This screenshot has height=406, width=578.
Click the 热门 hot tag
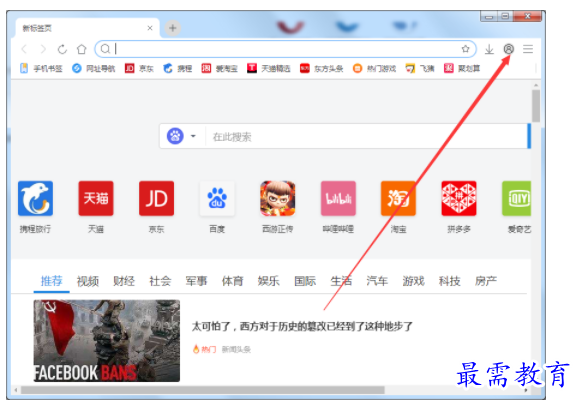(x=205, y=349)
